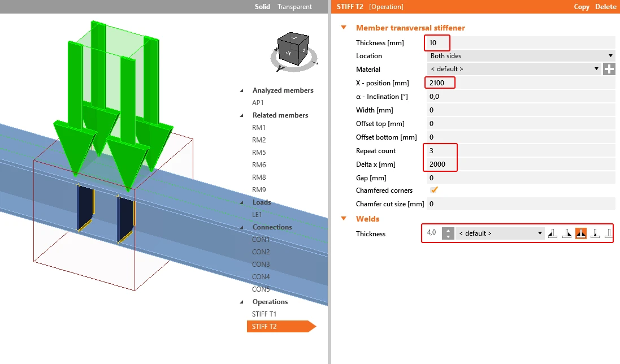
Task: Collapse the Welds section
Action: pyautogui.click(x=344, y=219)
